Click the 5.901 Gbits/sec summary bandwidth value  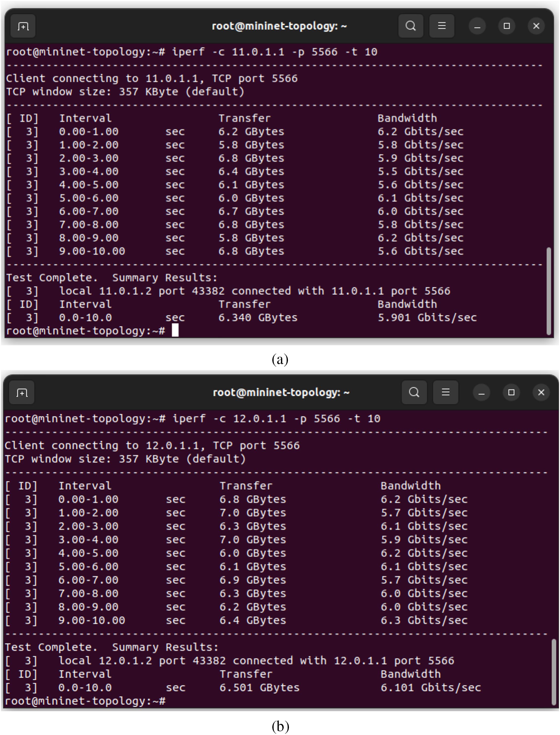tap(427, 318)
